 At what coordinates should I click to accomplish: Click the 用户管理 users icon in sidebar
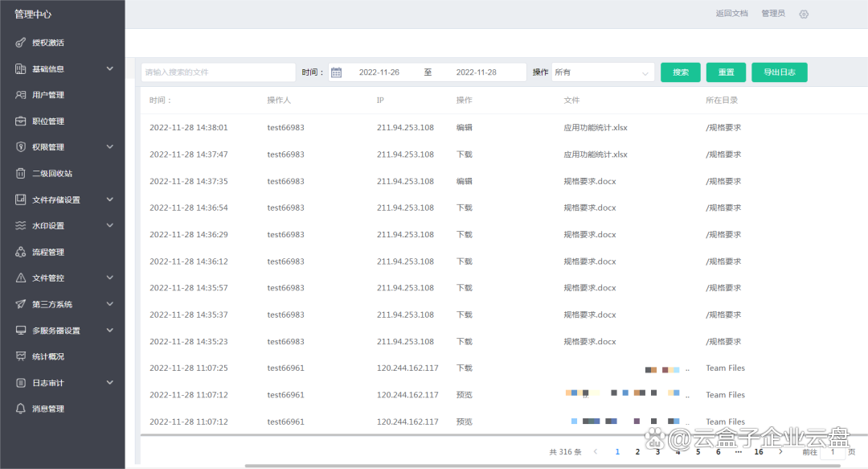click(21, 95)
